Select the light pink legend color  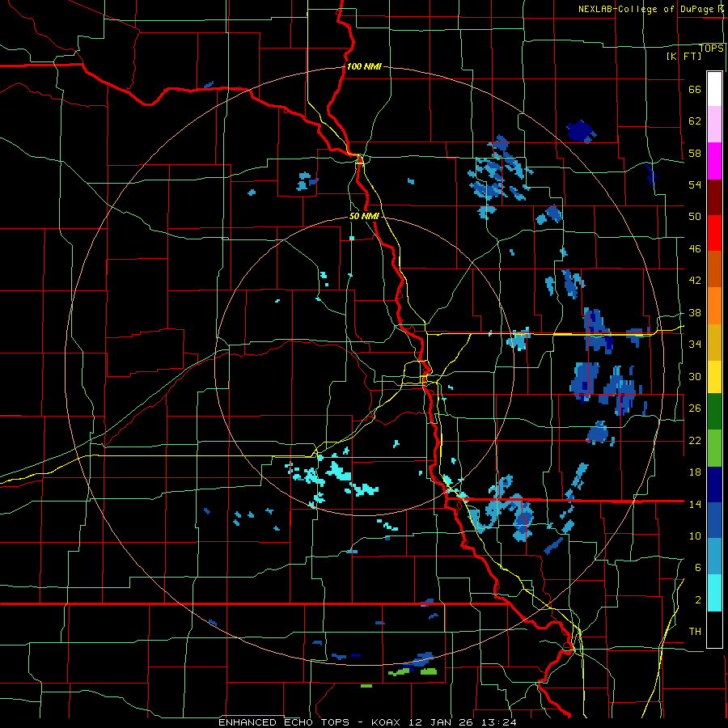(x=714, y=125)
